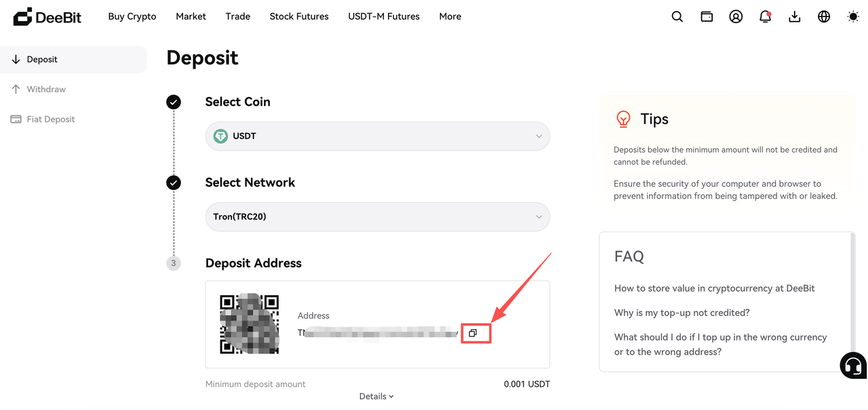
Task: Click the download app icon
Action: [795, 16]
